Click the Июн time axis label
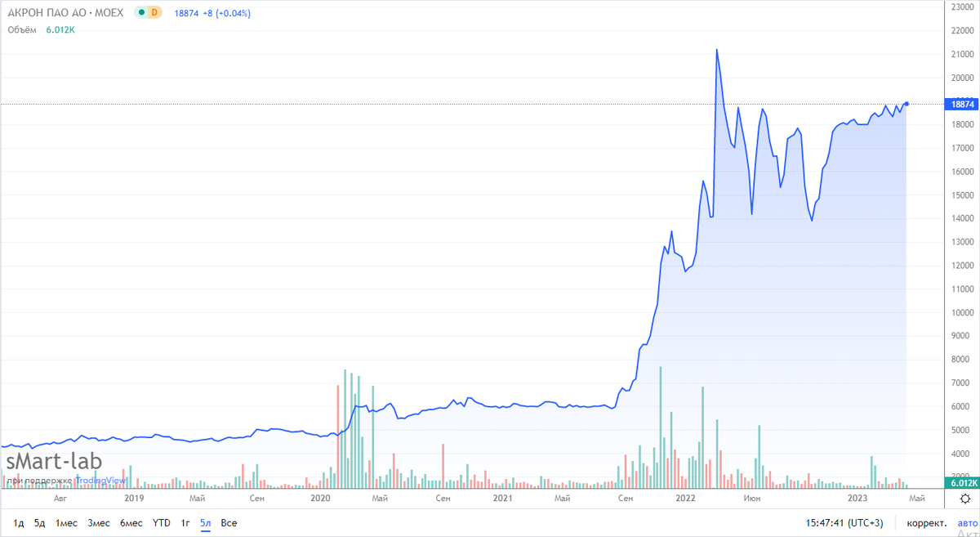Image resolution: width=980 pixels, height=537 pixels. click(x=752, y=498)
